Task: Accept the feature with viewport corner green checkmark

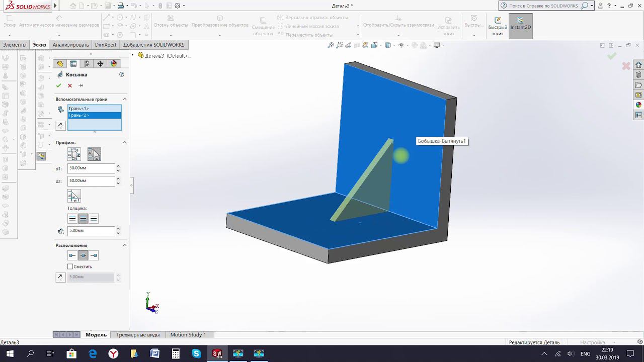Action: [x=612, y=56]
